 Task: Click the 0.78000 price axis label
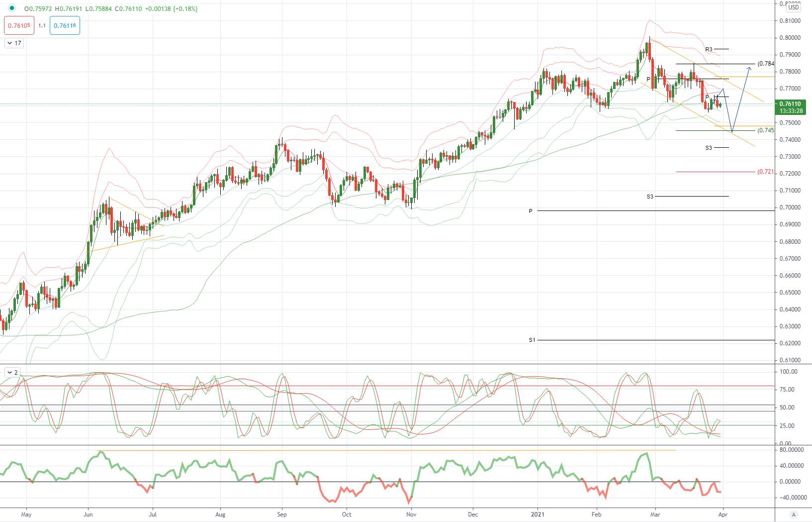pyautogui.click(x=790, y=72)
